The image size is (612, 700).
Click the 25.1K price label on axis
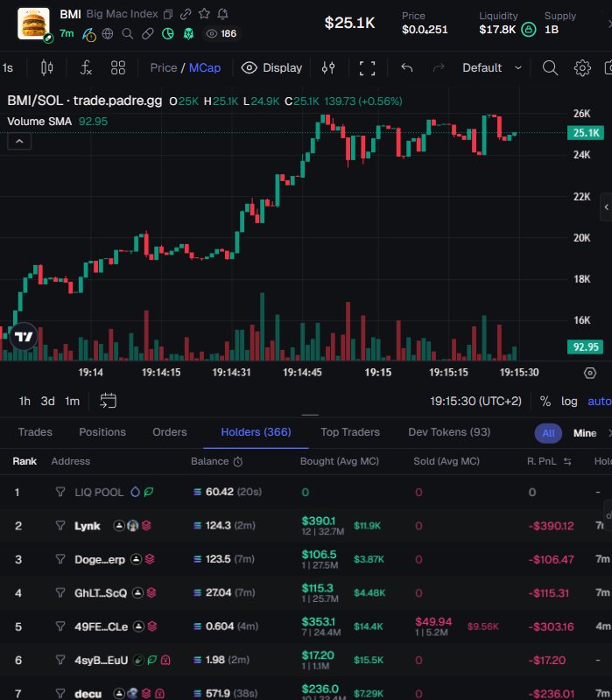pos(586,133)
